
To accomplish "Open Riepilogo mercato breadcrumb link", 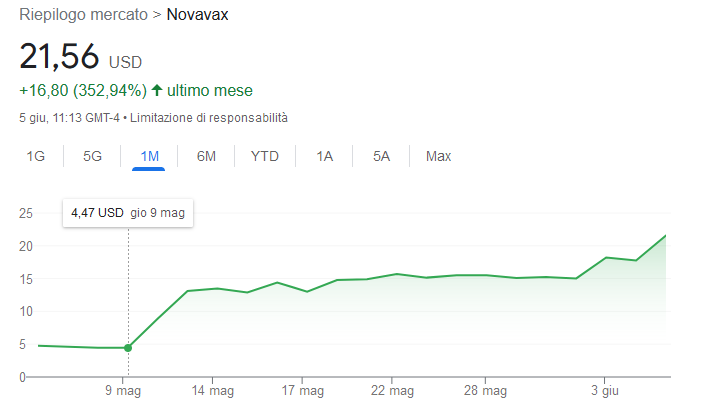I will (x=83, y=14).
